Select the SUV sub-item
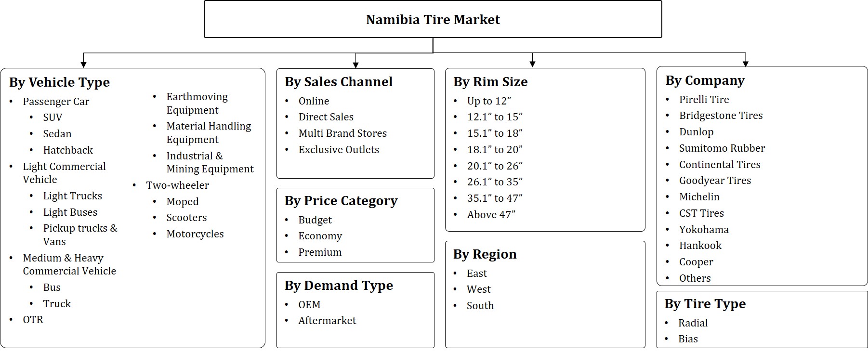Screen dimensions: 868x352 pos(53,117)
